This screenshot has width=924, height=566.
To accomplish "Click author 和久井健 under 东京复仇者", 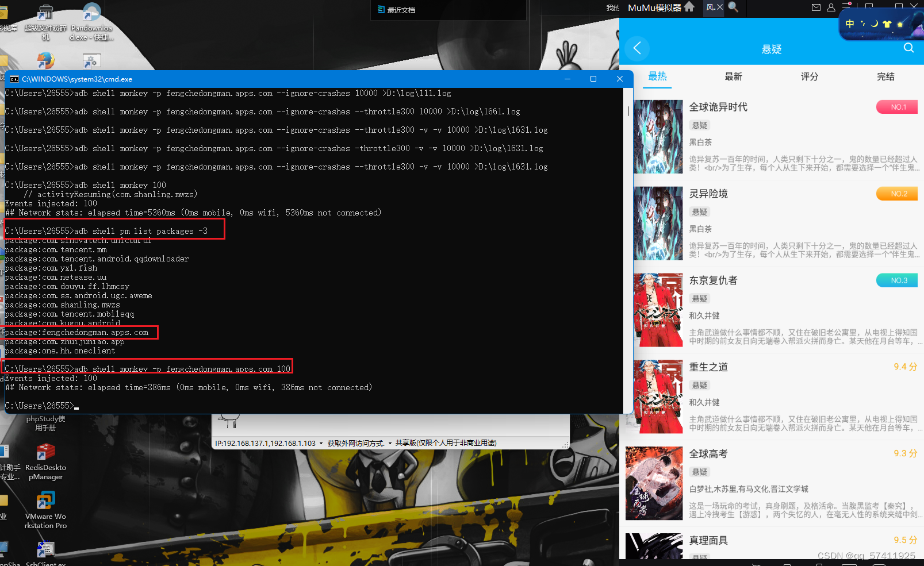I will click(704, 315).
